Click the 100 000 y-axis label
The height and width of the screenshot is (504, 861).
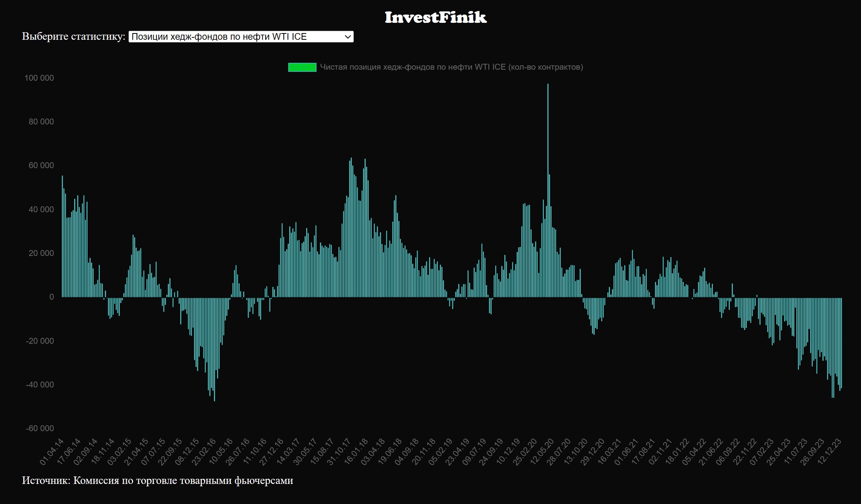click(x=39, y=78)
